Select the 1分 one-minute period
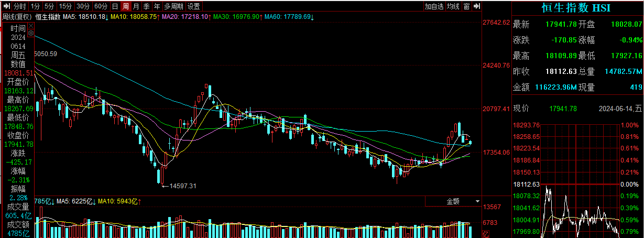 pyautogui.click(x=35, y=6)
